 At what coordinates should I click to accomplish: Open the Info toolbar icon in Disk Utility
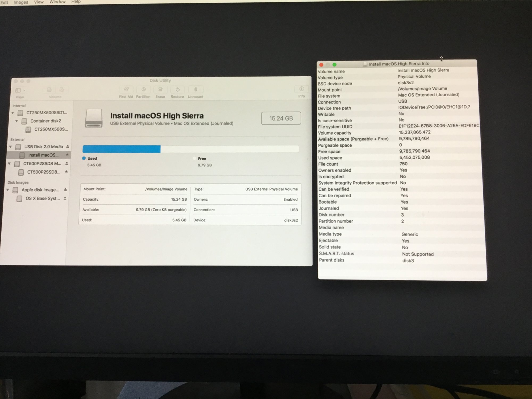coord(302,89)
